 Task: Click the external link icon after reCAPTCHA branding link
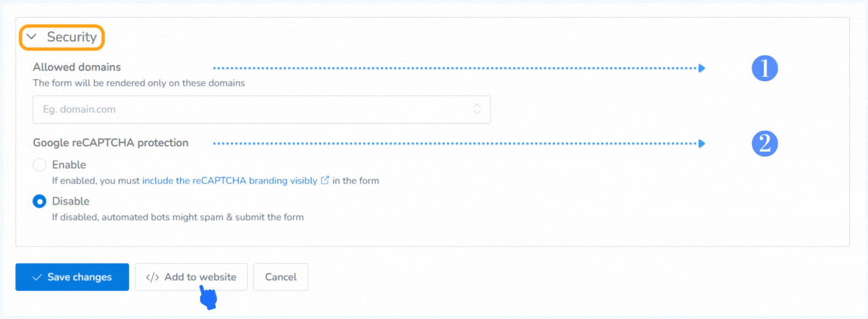[x=325, y=180]
